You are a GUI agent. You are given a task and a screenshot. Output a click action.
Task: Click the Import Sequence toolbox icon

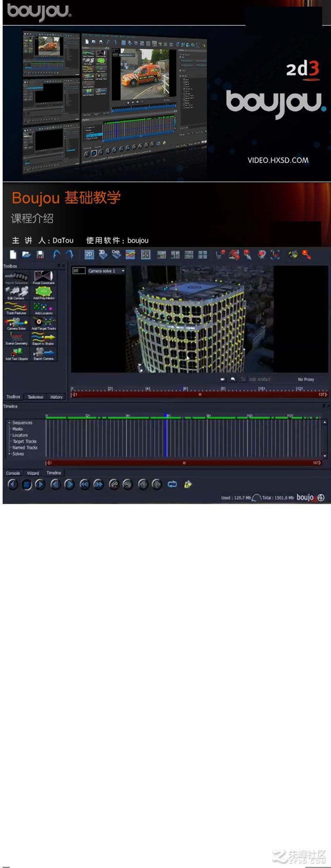(x=16, y=278)
